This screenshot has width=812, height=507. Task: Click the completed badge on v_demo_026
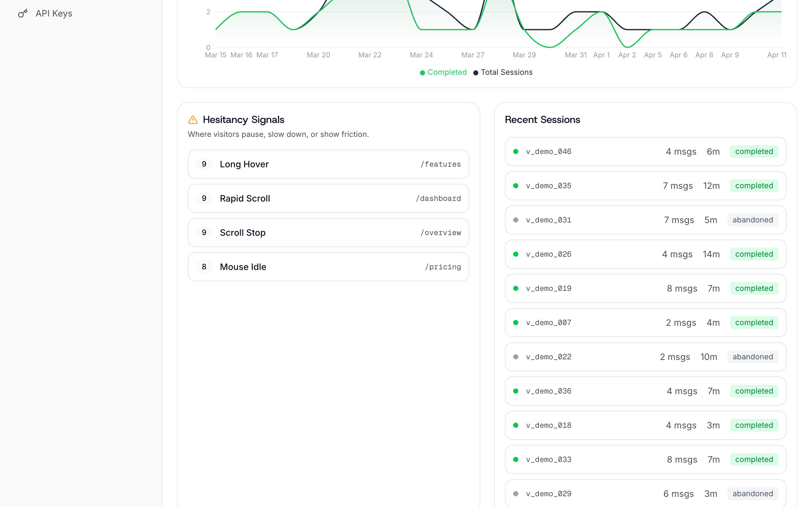tap(754, 254)
